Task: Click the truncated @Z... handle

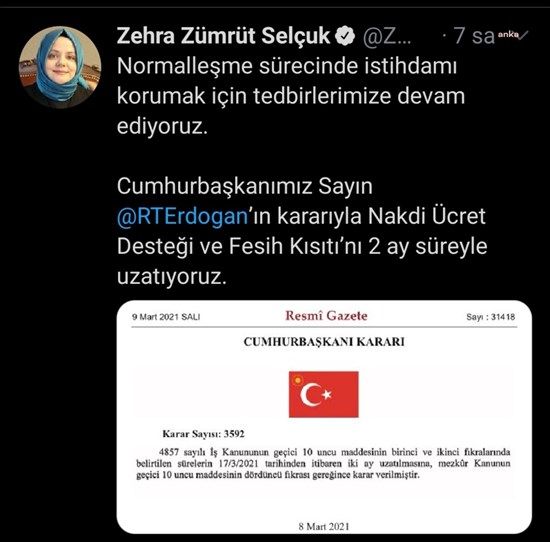Action: tap(387, 36)
